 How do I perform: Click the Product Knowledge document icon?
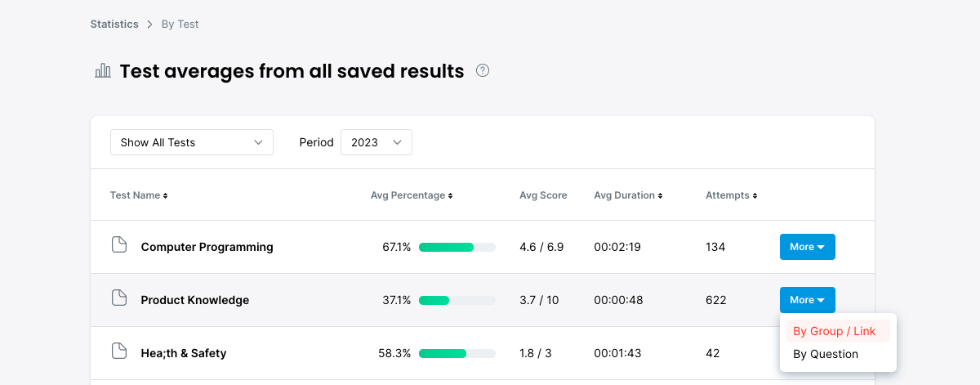(x=119, y=298)
